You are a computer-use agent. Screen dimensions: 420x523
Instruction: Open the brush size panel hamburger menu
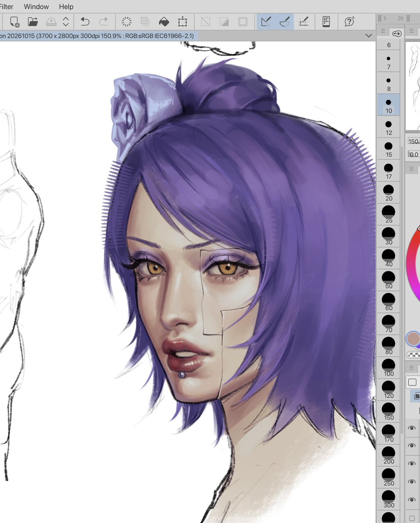click(382, 31)
